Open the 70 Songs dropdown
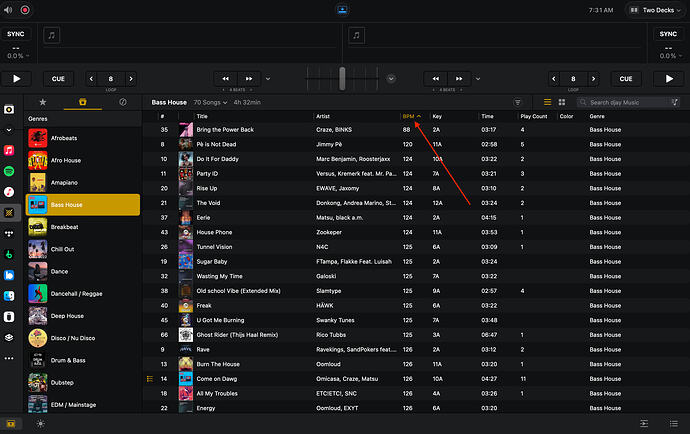690x434 pixels. coord(210,103)
